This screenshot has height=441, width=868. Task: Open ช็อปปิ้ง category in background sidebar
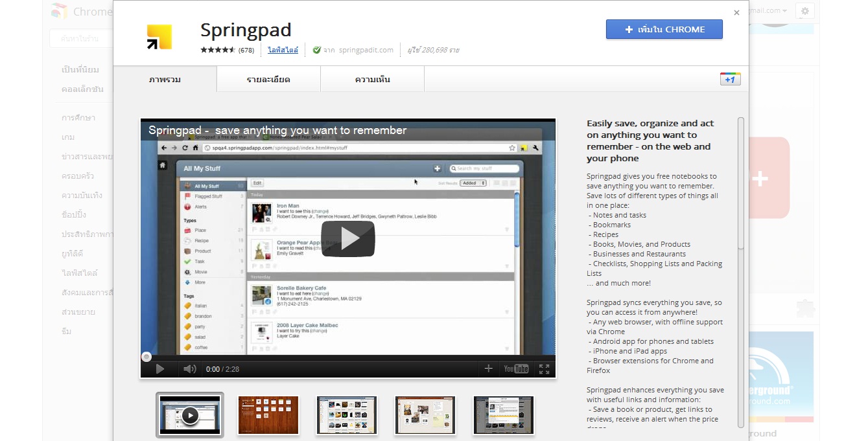point(74,214)
